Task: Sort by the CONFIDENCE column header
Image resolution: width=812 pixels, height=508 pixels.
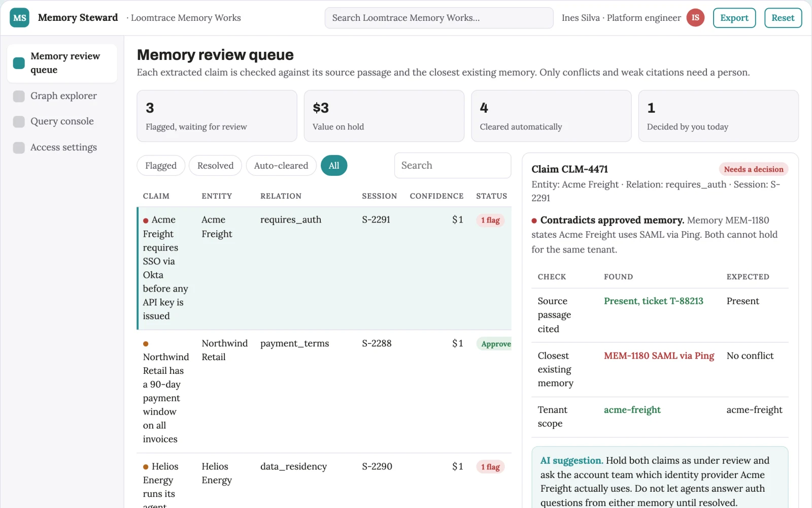Action: tap(436, 196)
